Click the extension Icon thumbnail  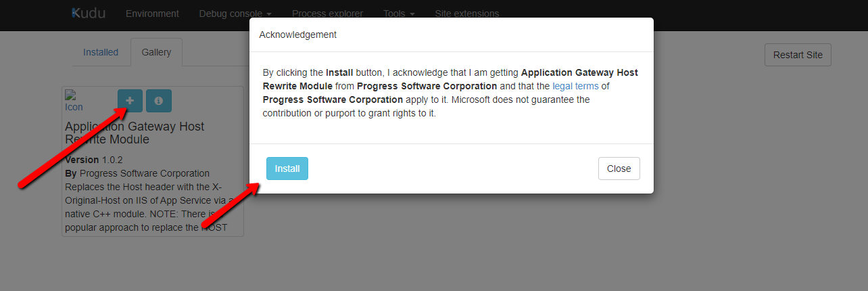[74, 102]
